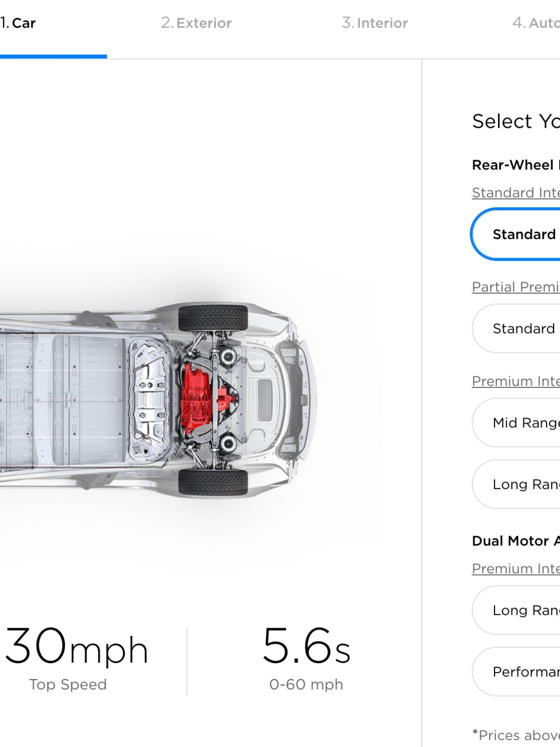The image size is (560, 747).
Task: Open the Standard Interior details link
Action: (516, 193)
